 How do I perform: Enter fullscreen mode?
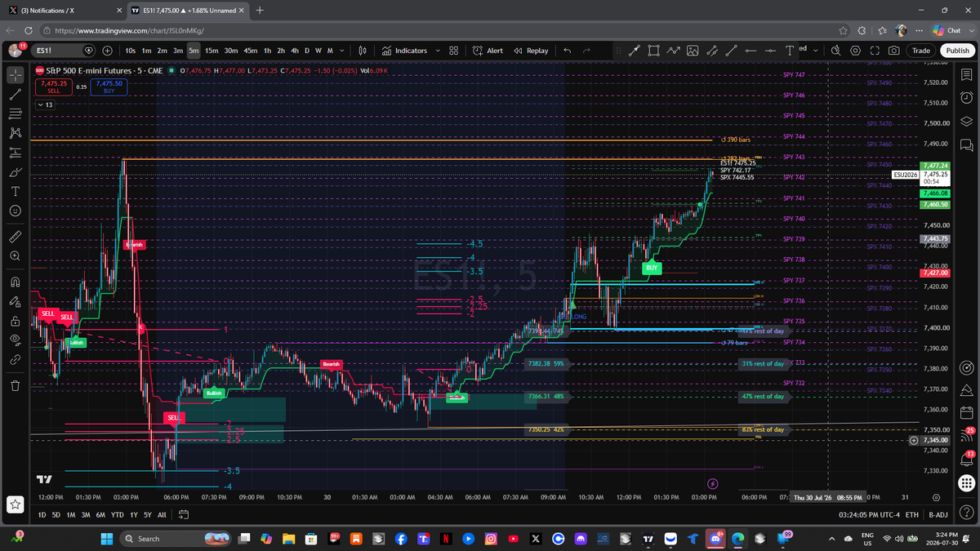coord(875,51)
